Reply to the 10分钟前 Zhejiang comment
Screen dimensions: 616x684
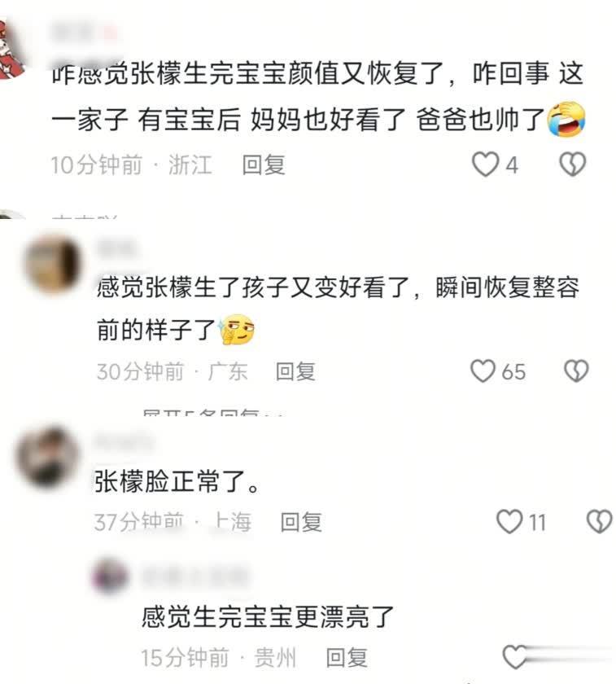click(x=264, y=164)
